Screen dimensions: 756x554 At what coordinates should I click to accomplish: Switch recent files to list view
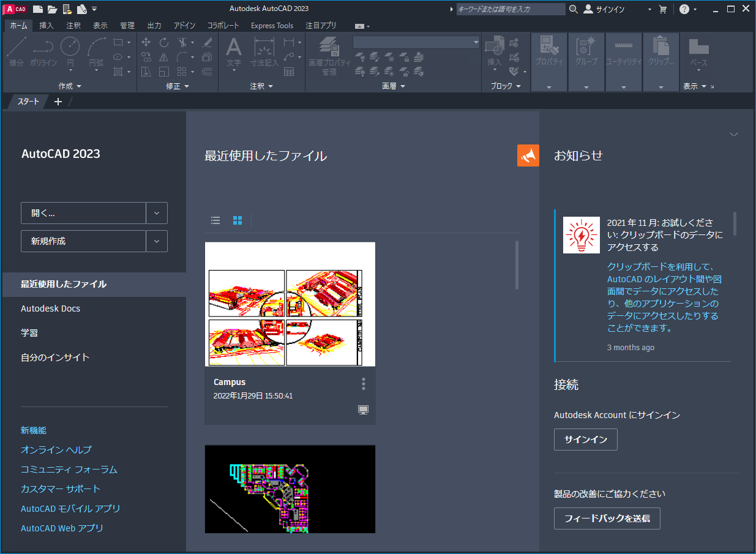pyautogui.click(x=215, y=220)
